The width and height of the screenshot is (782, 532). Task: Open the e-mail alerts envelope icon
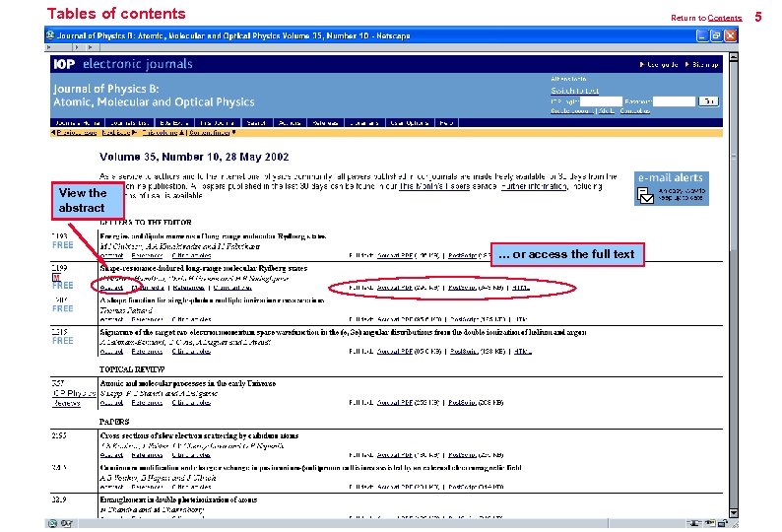pos(645,195)
